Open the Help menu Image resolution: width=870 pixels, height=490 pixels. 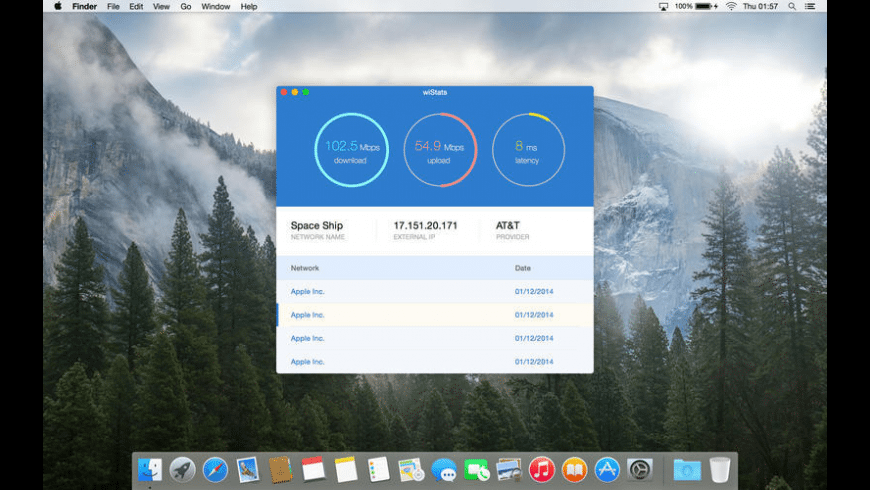249,7
